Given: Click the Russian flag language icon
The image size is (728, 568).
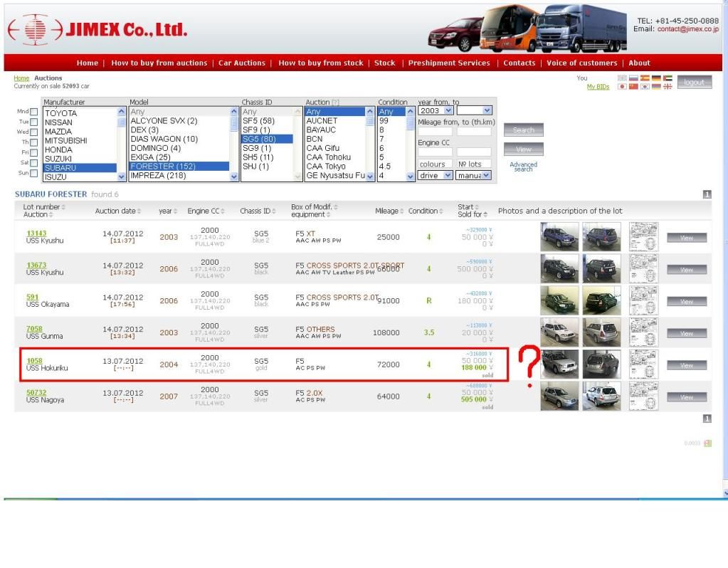Looking at the screenshot, I should [633, 78].
